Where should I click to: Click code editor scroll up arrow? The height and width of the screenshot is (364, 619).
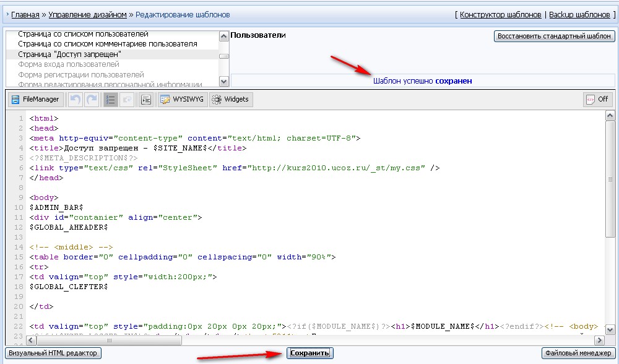610,116
